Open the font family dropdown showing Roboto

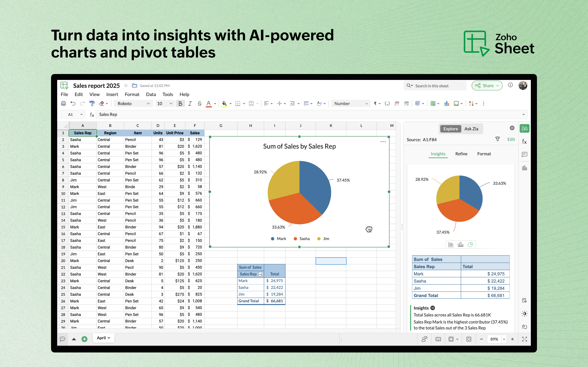point(133,103)
